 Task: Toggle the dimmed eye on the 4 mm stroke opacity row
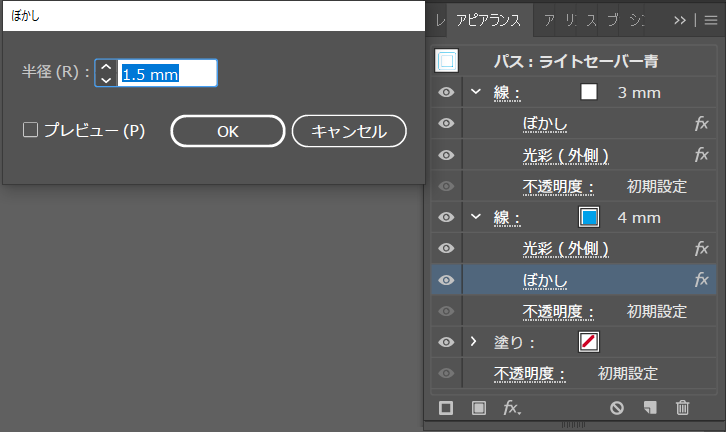[446, 311]
